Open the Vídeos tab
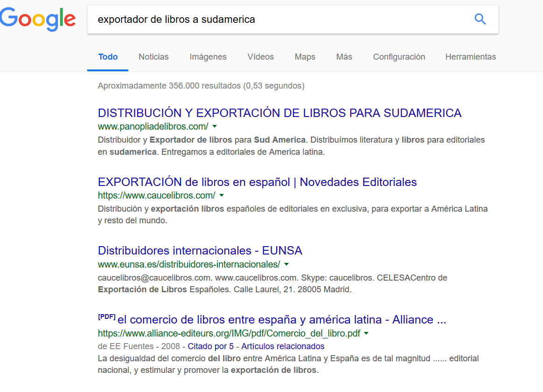The height and width of the screenshot is (392, 543). coord(260,57)
